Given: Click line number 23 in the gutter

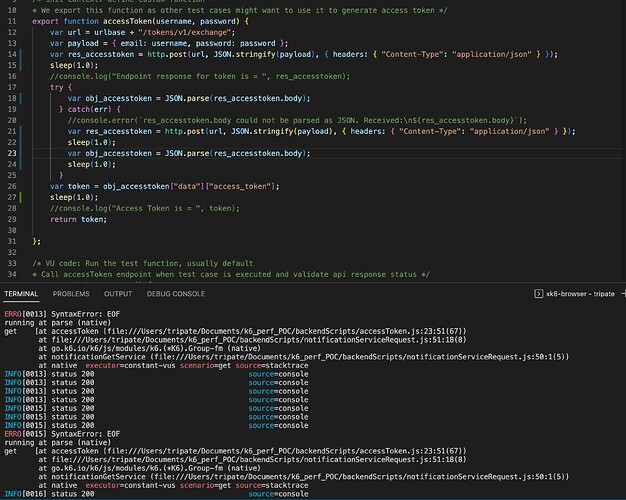Looking at the screenshot, I should pyautogui.click(x=12, y=153).
